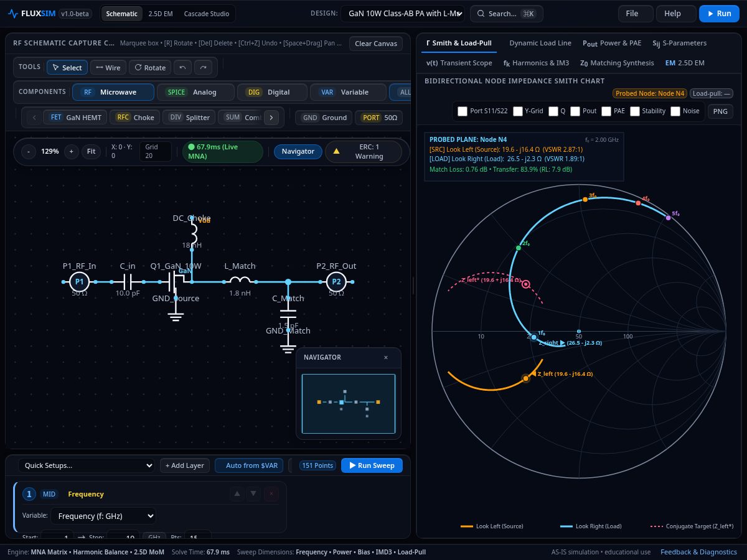Select the L_Match inductor on canvas
The height and width of the screenshot is (560, 747).
click(x=240, y=281)
